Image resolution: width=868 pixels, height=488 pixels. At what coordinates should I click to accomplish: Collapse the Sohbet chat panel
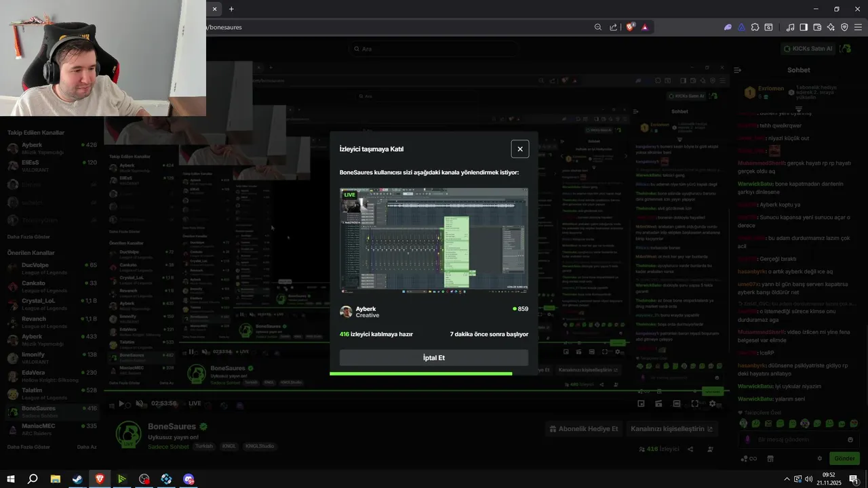click(738, 70)
